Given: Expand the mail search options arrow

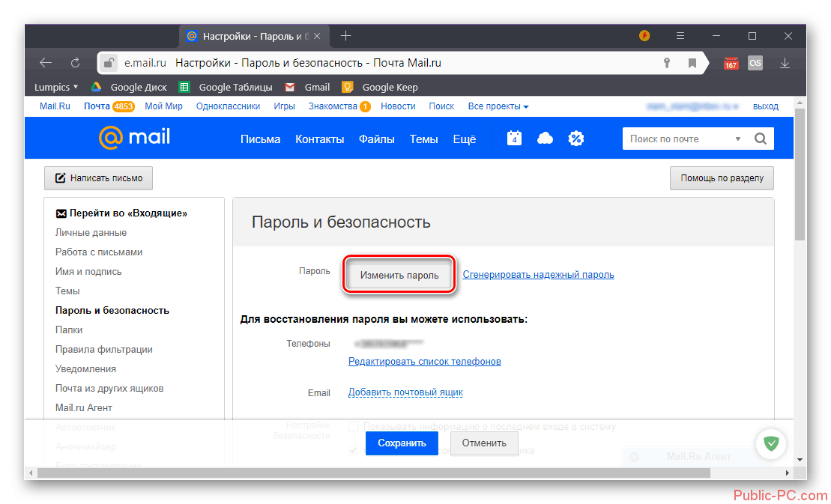Looking at the screenshot, I should 738,139.
